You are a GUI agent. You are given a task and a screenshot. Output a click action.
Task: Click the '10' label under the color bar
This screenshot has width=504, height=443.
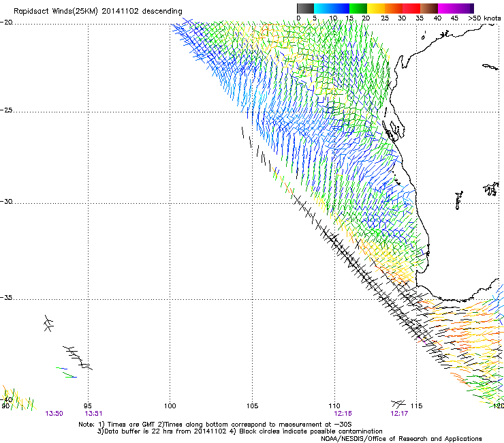click(333, 18)
